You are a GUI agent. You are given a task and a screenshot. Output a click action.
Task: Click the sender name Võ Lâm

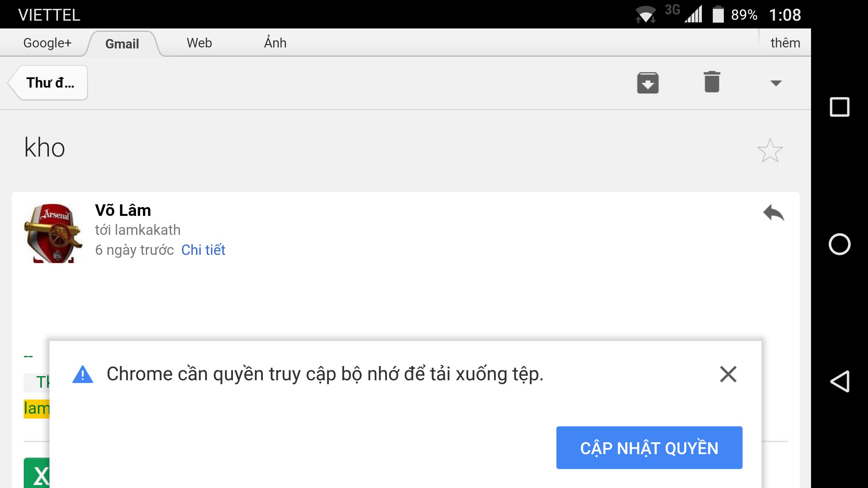coord(123,210)
